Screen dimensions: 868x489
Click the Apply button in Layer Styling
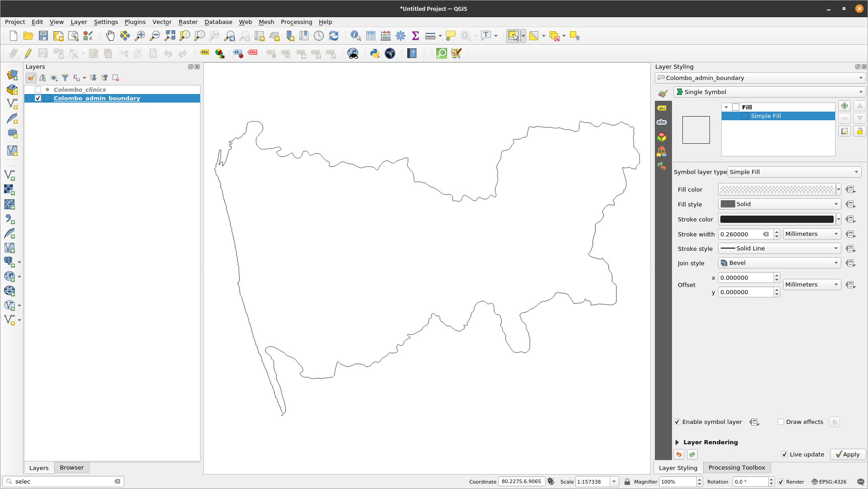point(847,454)
